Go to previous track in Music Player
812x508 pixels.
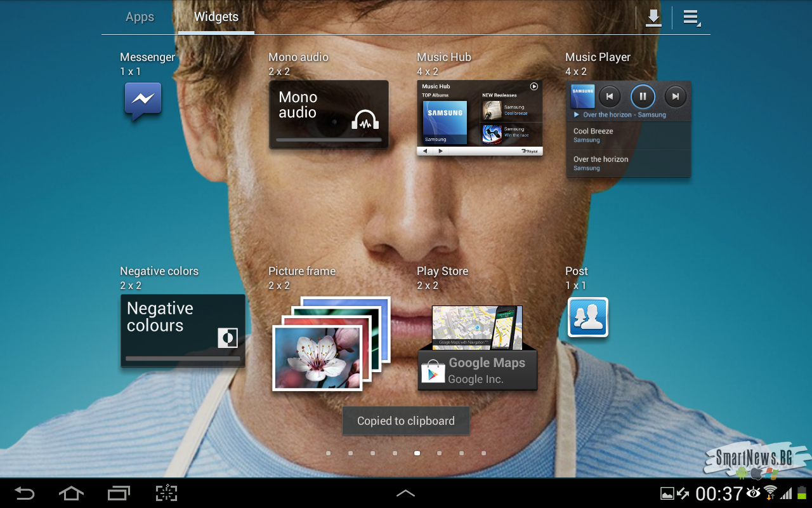(610, 97)
